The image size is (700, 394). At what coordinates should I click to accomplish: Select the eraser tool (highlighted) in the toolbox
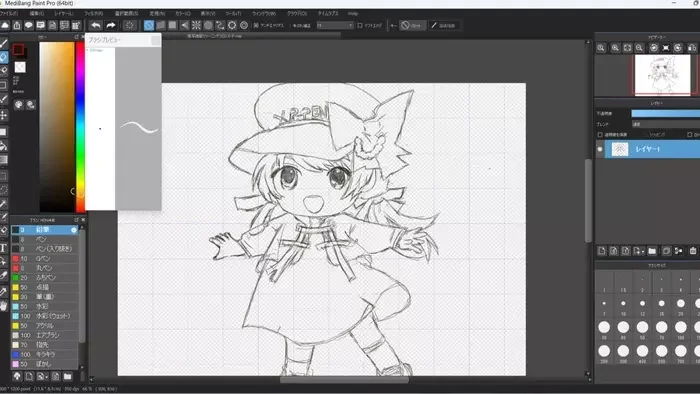(4, 57)
